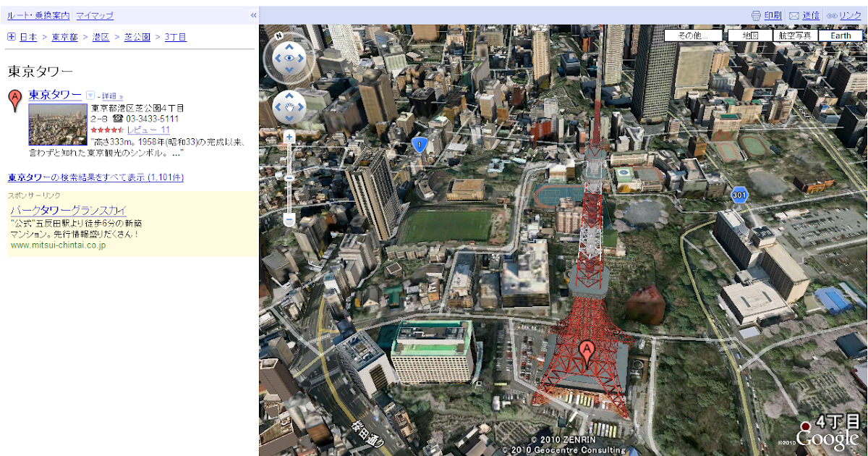Click the 03-3433-5111 phone number
Viewport: 868px width, 456px height.
(153, 118)
